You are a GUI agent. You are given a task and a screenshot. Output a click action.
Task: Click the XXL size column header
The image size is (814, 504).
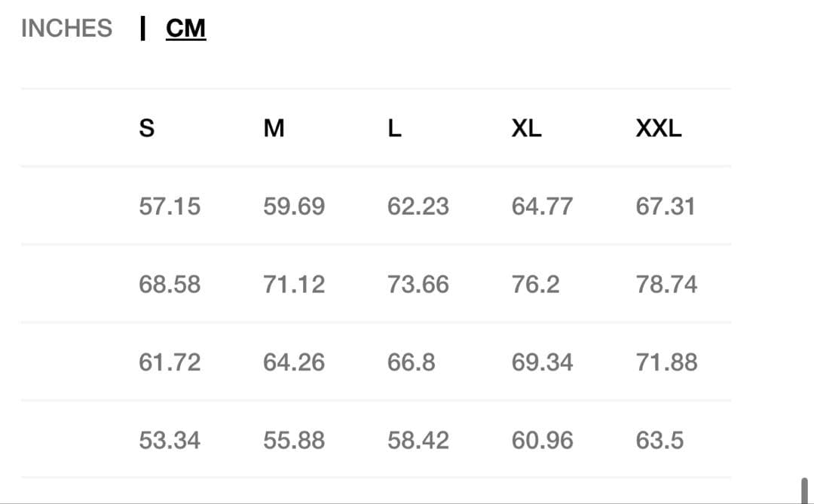point(659,129)
